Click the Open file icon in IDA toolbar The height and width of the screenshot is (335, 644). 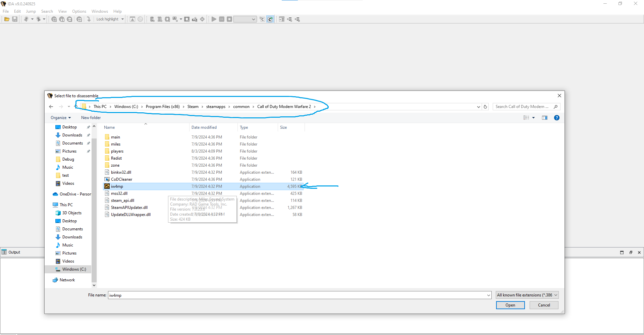[7, 19]
